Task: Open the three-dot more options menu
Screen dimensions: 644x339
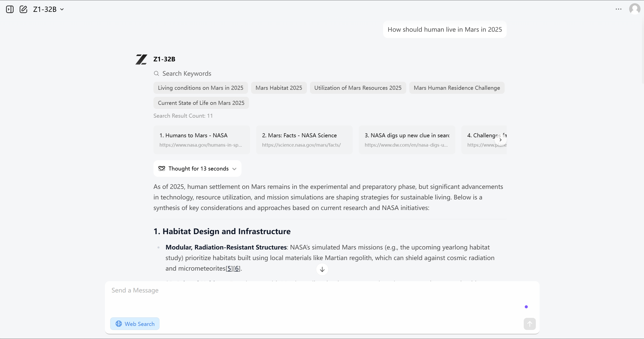Action: [x=619, y=9]
